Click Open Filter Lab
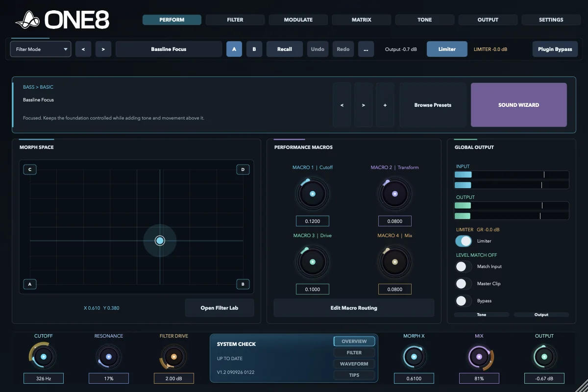This screenshot has width=588, height=392. click(220, 308)
